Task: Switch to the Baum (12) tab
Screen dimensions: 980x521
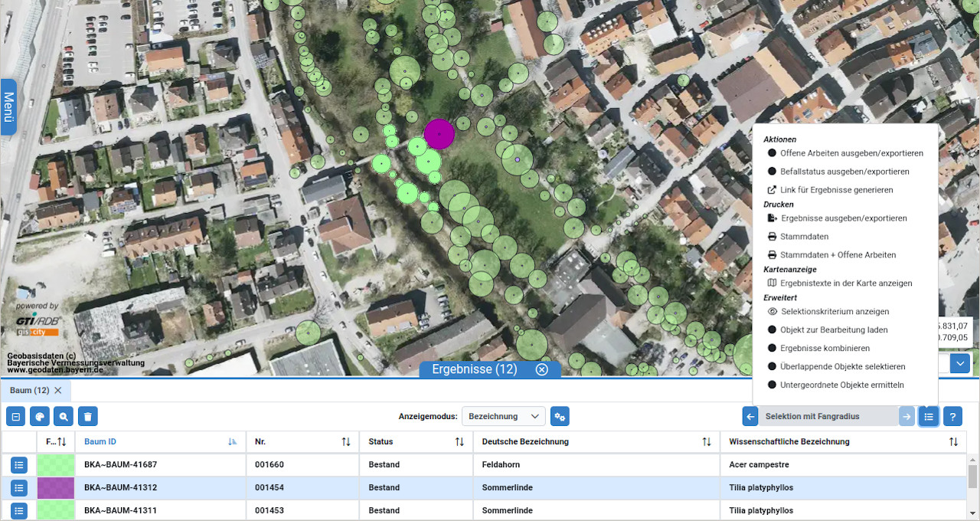Action: [x=29, y=390]
